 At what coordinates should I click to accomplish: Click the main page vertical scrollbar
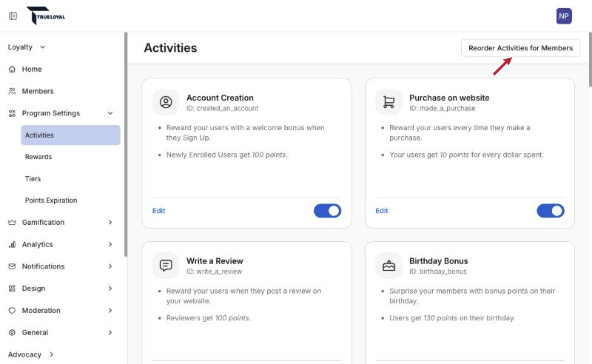tap(590, 60)
